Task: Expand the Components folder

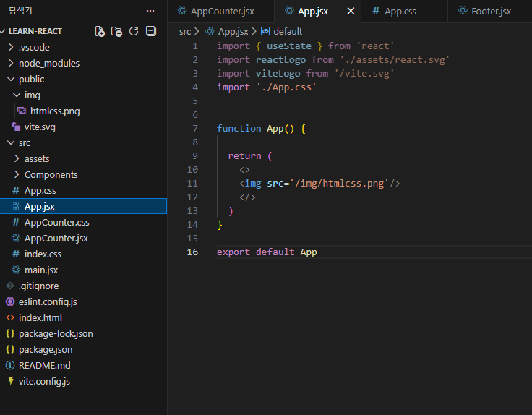Action: [x=51, y=174]
